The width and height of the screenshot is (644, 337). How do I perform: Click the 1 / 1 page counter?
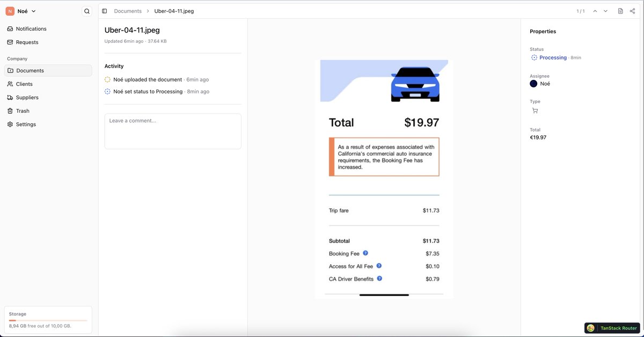[581, 11]
